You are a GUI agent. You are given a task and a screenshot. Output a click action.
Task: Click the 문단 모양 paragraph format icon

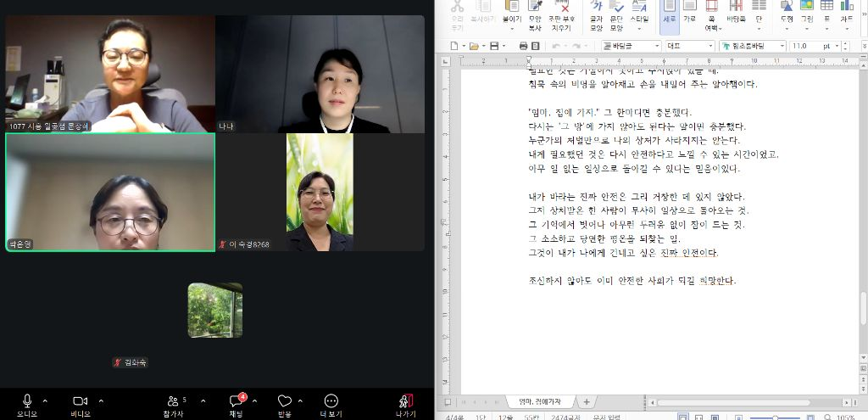point(616,16)
